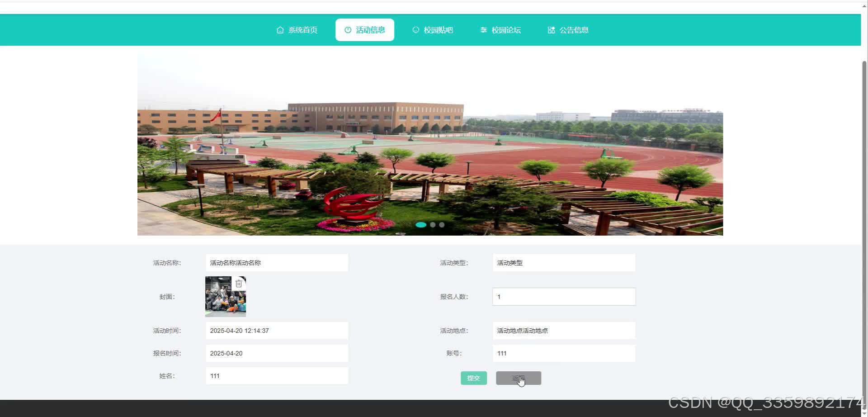Click the smiley icon beside 校园贴吧
The width and height of the screenshot is (868, 417).
(415, 30)
